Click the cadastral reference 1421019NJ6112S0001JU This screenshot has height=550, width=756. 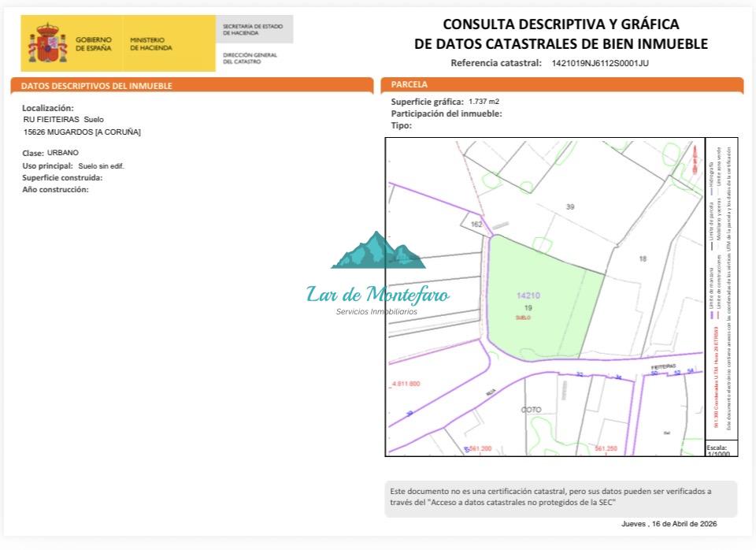pyautogui.click(x=600, y=63)
